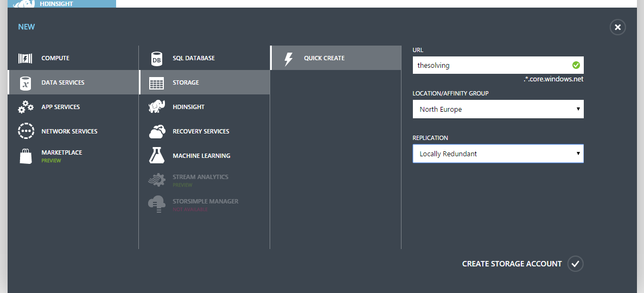Click the Storage grid icon
The image size is (644, 293).
(x=156, y=83)
